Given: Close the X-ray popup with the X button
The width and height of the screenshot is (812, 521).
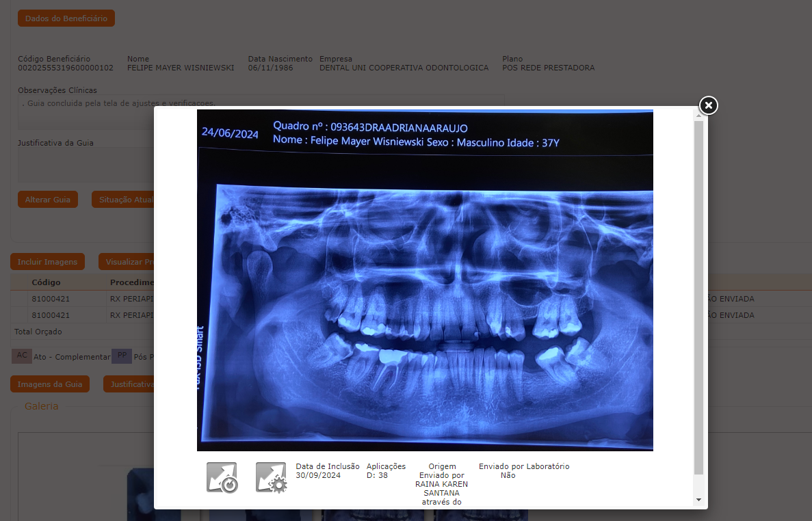Looking at the screenshot, I should 709,105.
